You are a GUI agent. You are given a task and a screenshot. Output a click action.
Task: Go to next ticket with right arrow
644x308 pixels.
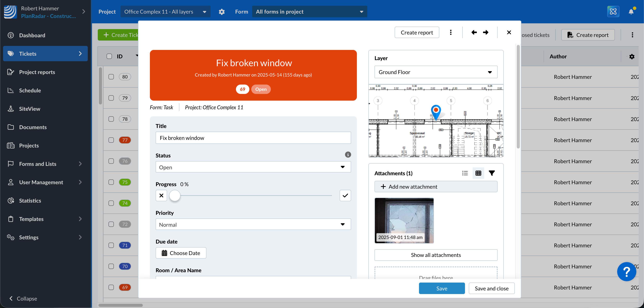point(485,33)
